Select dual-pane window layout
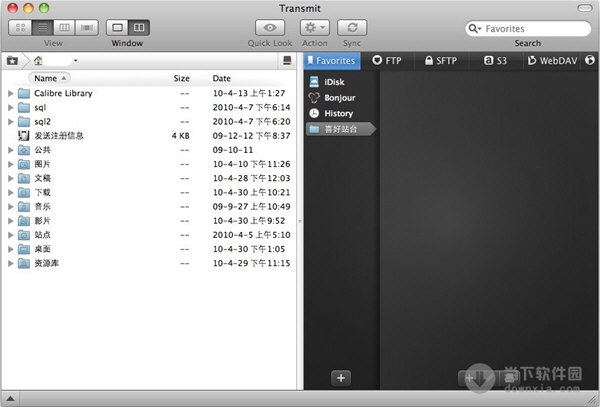 pyautogui.click(x=139, y=28)
